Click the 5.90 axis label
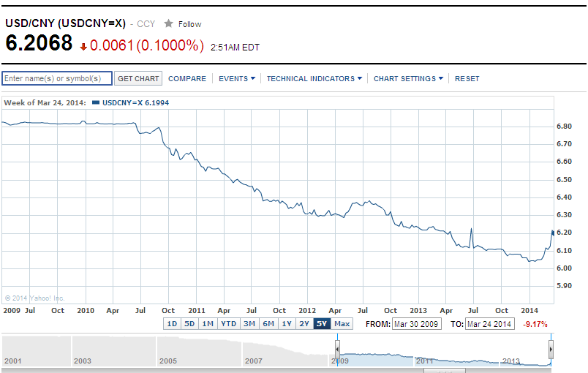 point(564,286)
